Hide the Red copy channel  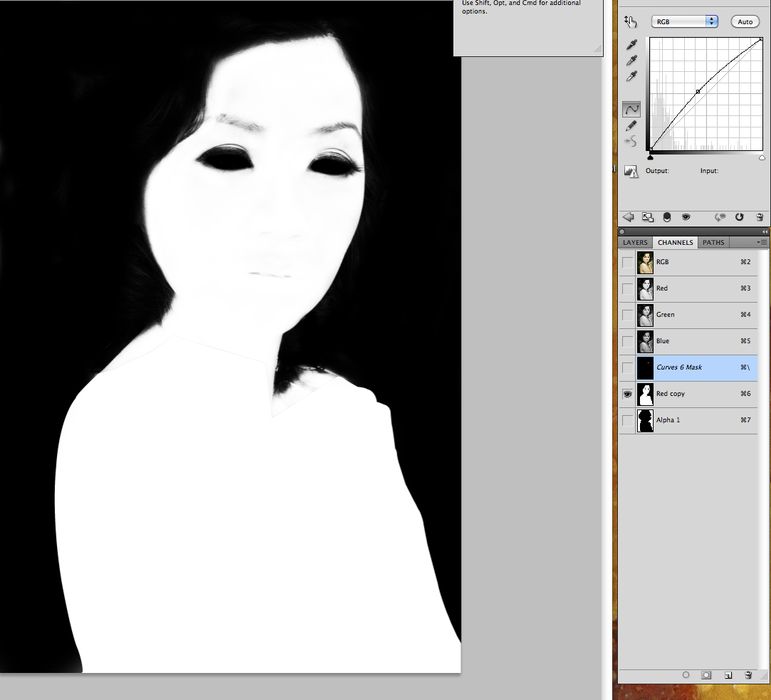tap(627, 394)
